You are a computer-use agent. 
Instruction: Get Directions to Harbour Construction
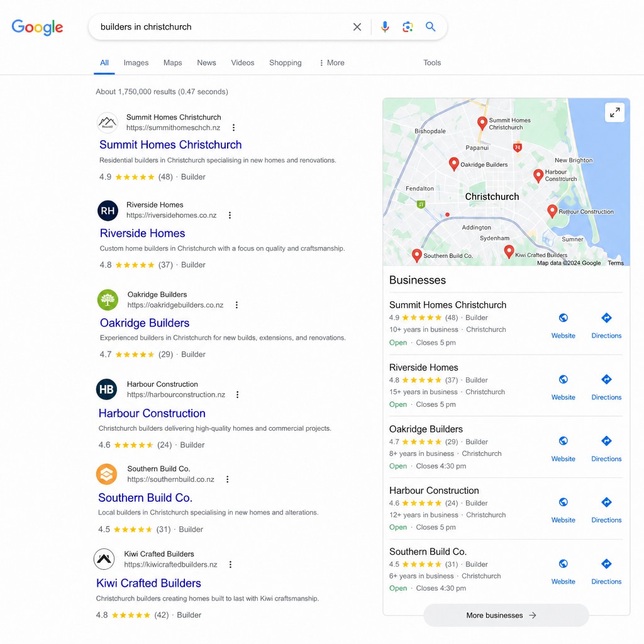[606, 511]
